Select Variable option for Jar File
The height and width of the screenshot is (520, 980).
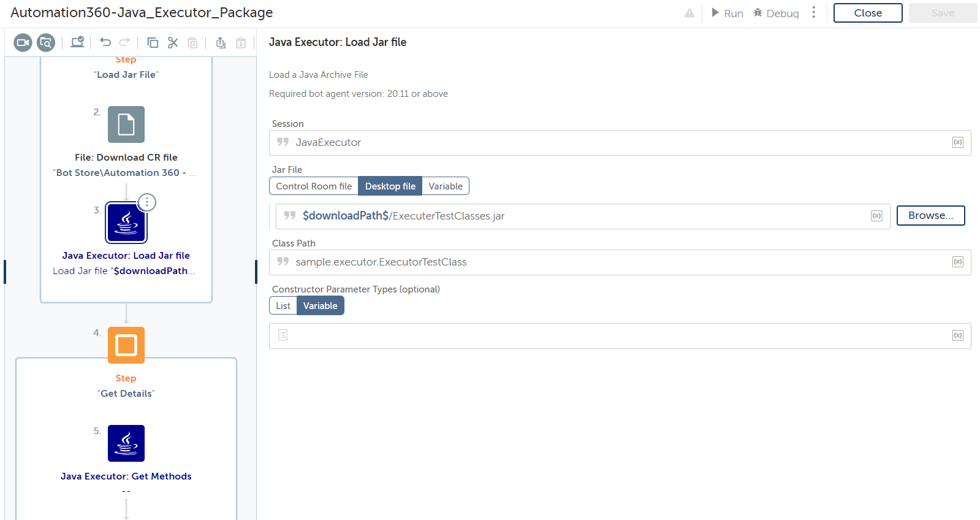pos(446,186)
